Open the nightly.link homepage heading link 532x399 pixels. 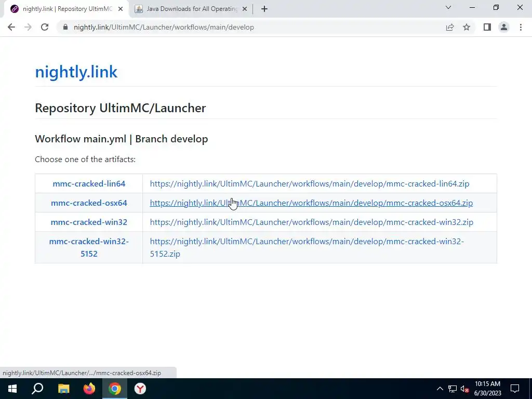[x=76, y=72]
